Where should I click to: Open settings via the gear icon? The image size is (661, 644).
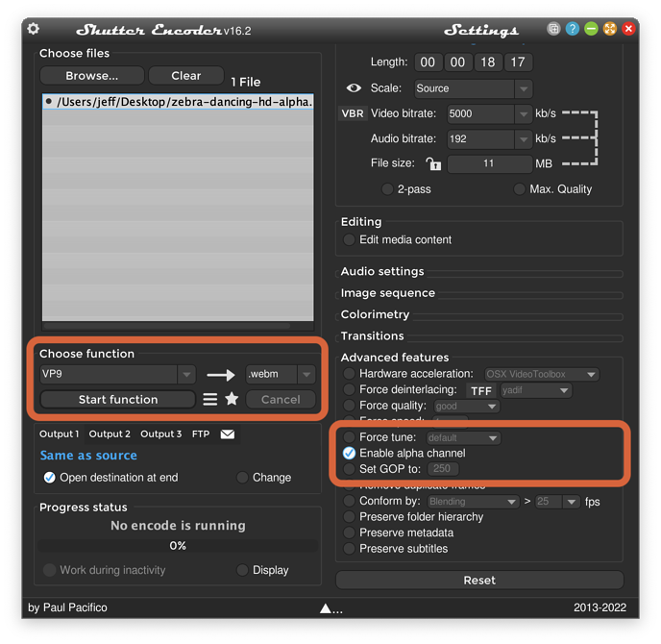pos(34,29)
